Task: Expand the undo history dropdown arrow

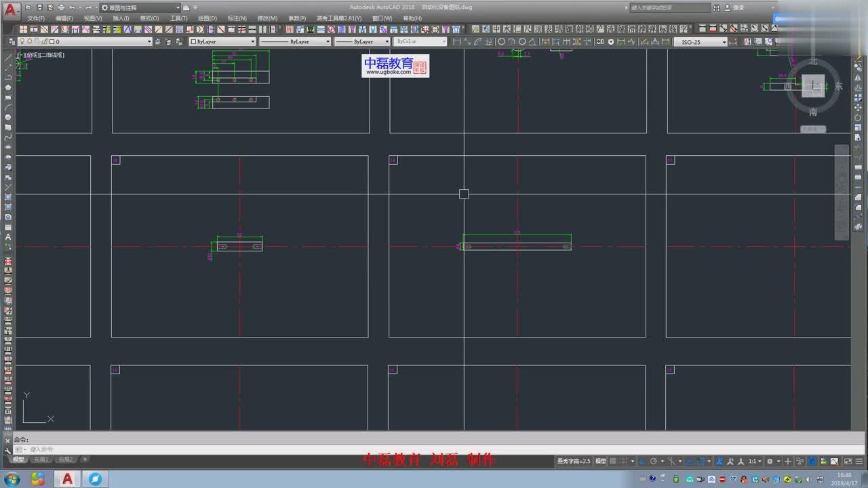Action: pos(80,7)
